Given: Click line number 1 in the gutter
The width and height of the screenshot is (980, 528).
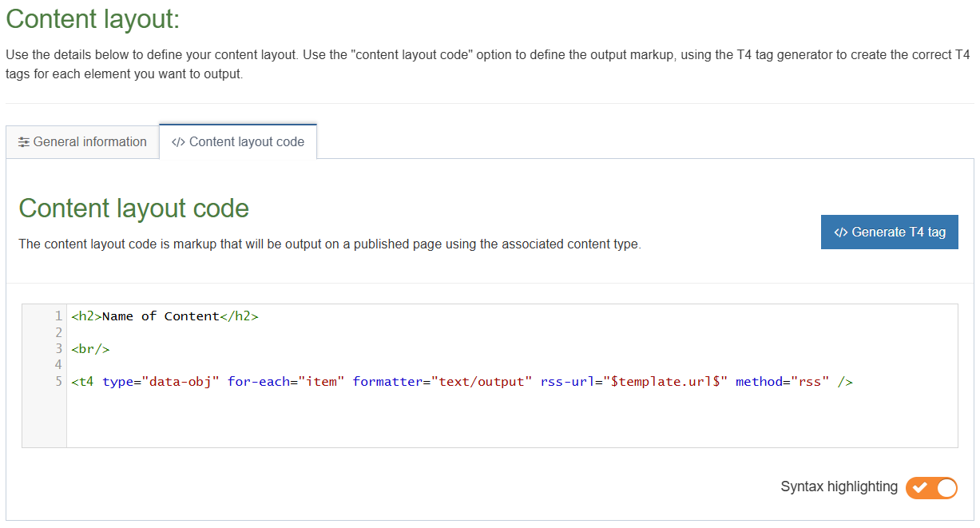Looking at the screenshot, I should (x=58, y=316).
